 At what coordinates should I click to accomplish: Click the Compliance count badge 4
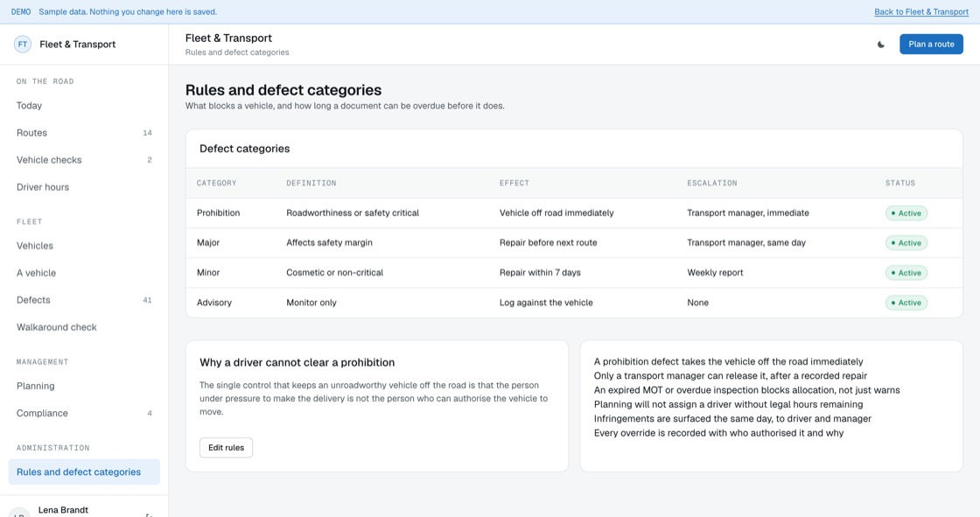(x=150, y=413)
